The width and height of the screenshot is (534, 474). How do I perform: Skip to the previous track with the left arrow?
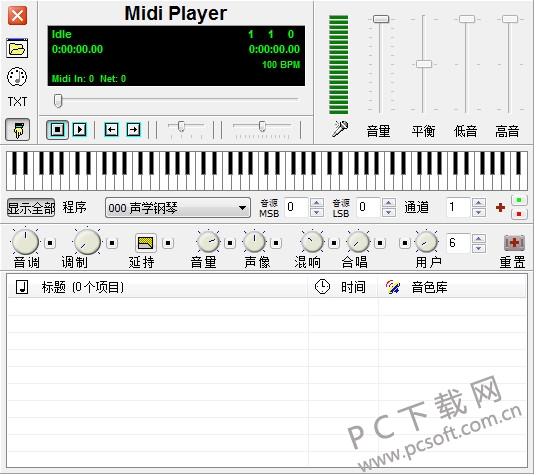[x=111, y=130]
